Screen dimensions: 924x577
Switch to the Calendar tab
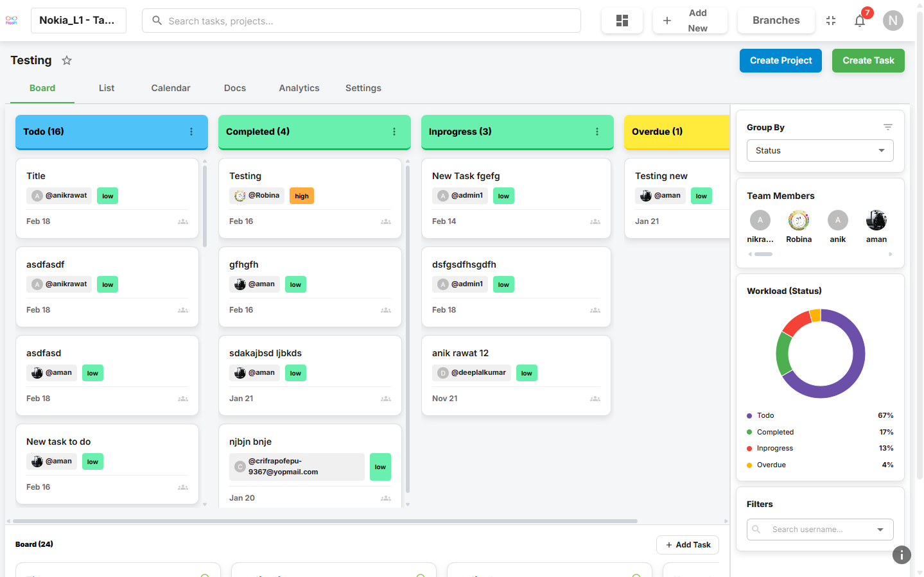tap(170, 88)
